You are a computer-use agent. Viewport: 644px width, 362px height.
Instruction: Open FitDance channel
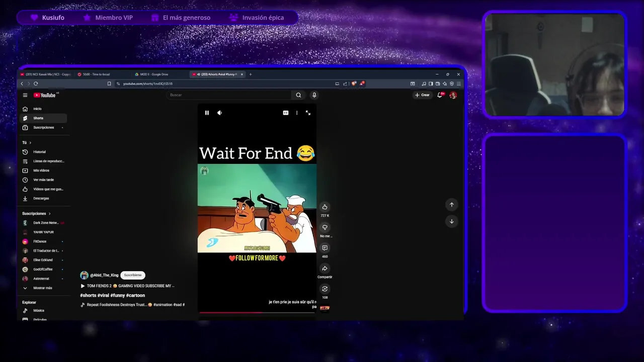pos(43,241)
